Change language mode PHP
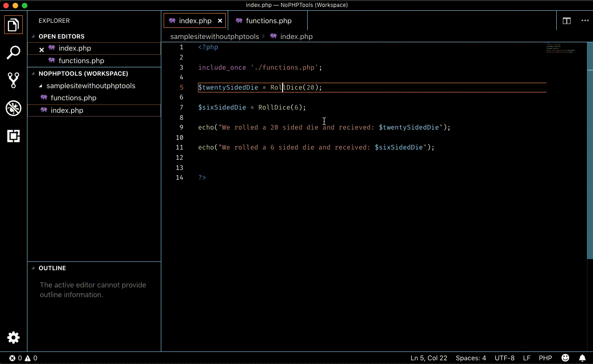Viewport: 593px width, 364px height. click(x=545, y=358)
